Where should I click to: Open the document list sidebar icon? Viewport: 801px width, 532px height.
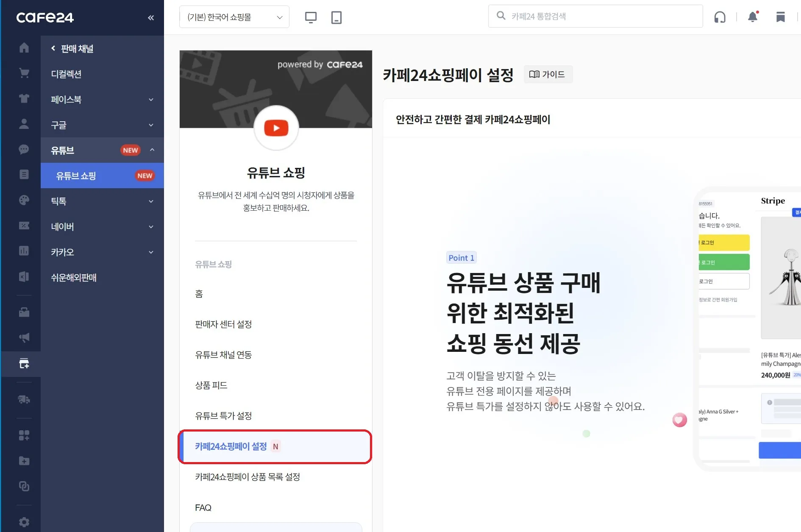(x=24, y=174)
